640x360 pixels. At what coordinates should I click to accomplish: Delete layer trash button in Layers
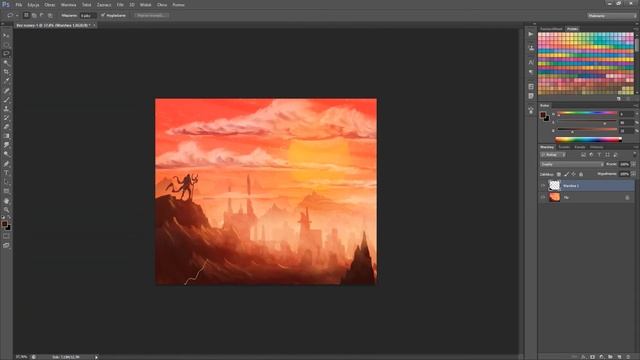(x=629, y=357)
